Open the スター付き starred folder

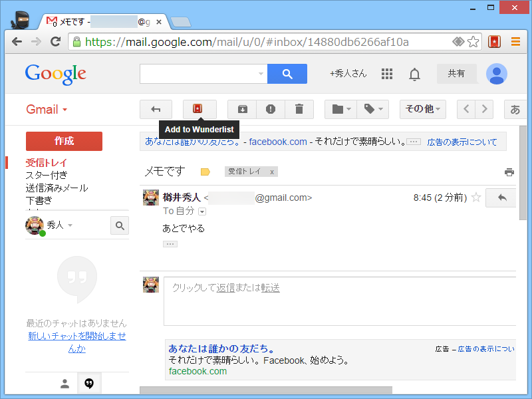[x=47, y=175]
